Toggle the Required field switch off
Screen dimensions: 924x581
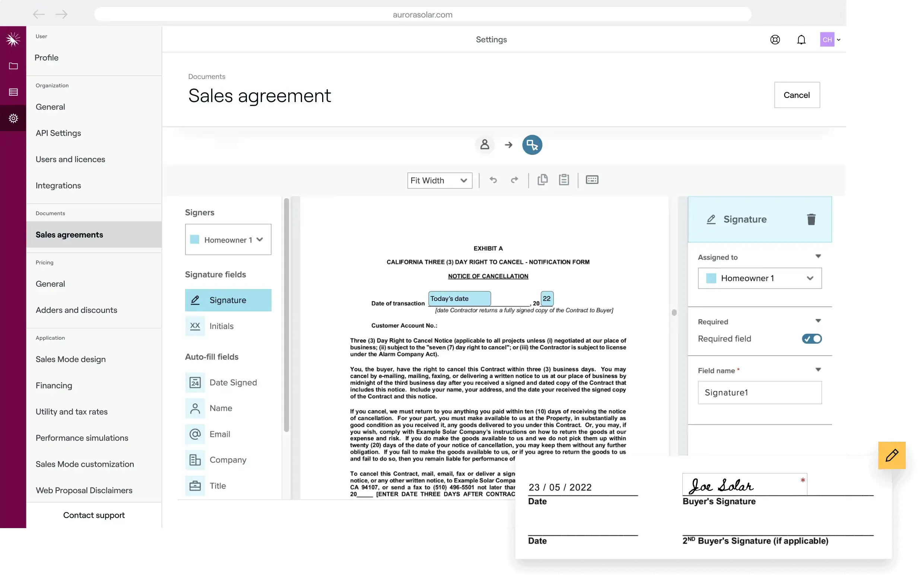click(x=811, y=339)
